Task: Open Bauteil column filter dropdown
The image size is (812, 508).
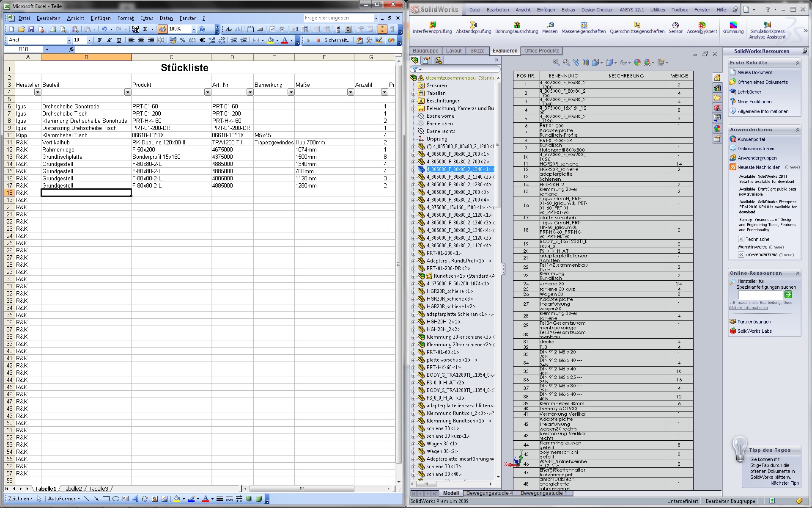Action: tap(128, 92)
